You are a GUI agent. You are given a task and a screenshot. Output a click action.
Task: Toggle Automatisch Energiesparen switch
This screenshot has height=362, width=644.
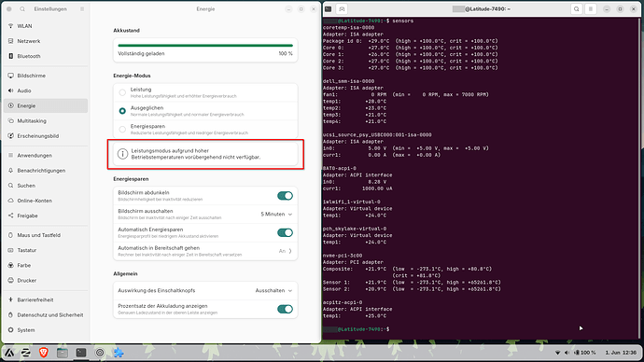coord(285,232)
